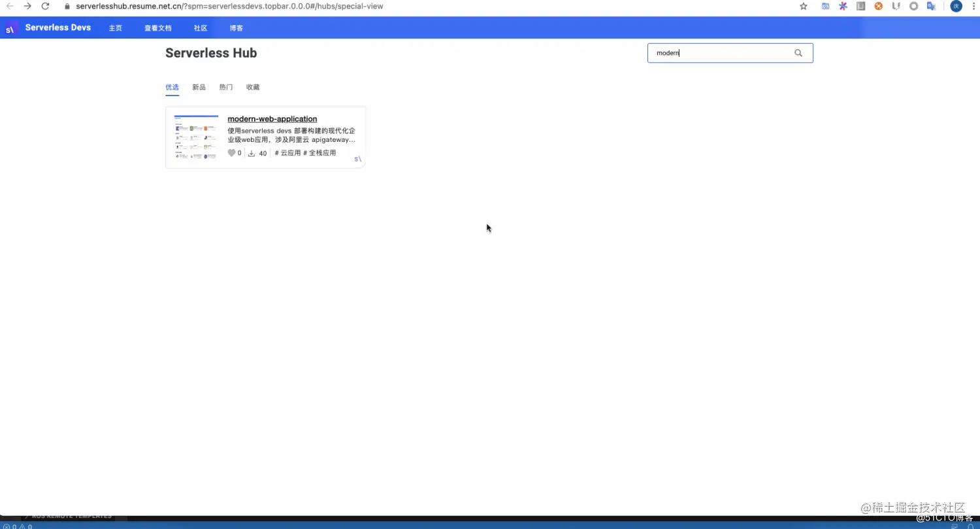
Task: Open the modern-web-application preview thumbnail
Action: pos(196,137)
